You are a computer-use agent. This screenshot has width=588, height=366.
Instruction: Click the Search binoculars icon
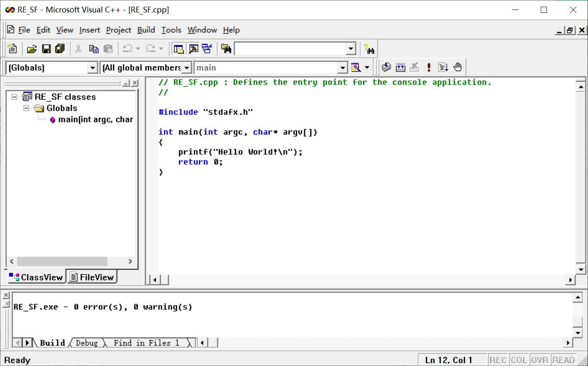pyautogui.click(x=369, y=49)
